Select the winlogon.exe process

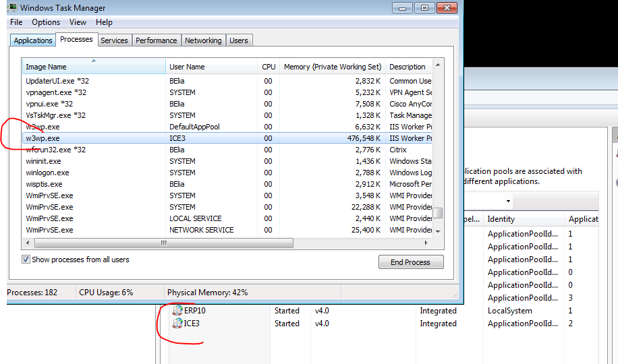(227, 172)
